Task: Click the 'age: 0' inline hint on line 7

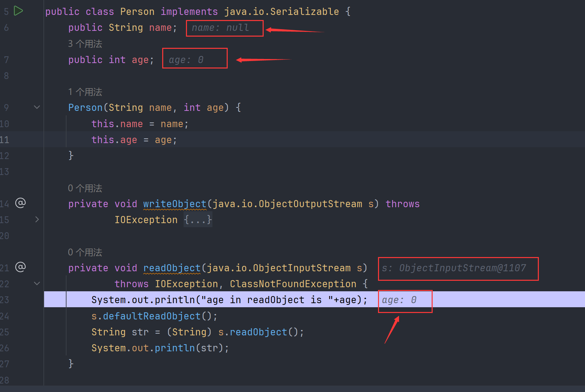Action: 186,60
